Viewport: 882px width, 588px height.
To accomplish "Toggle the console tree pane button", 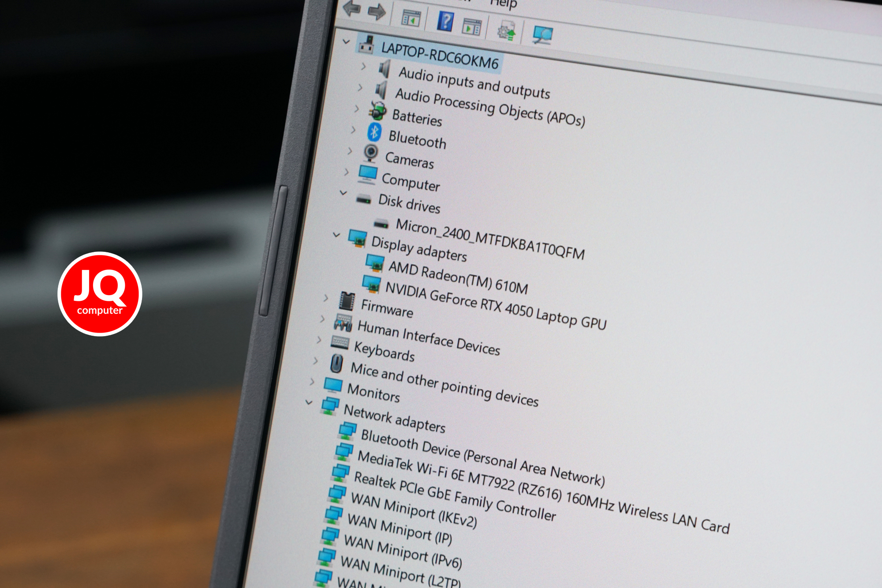I will 411,19.
